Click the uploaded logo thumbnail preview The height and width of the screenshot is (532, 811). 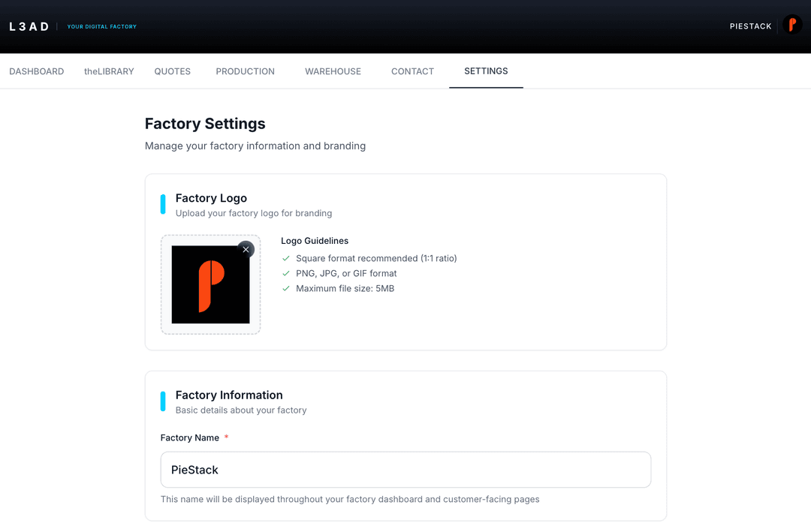point(210,285)
